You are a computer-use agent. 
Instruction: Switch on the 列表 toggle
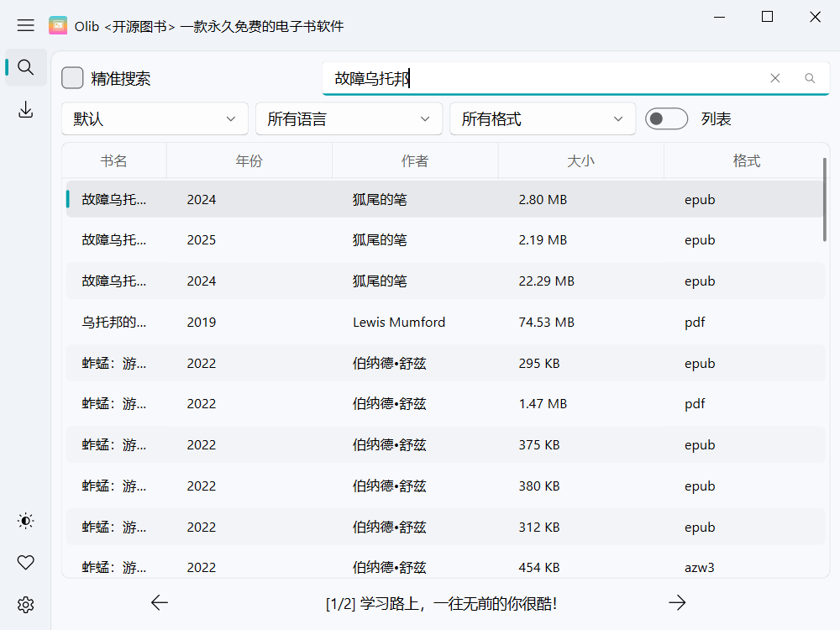pyautogui.click(x=666, y=118)
